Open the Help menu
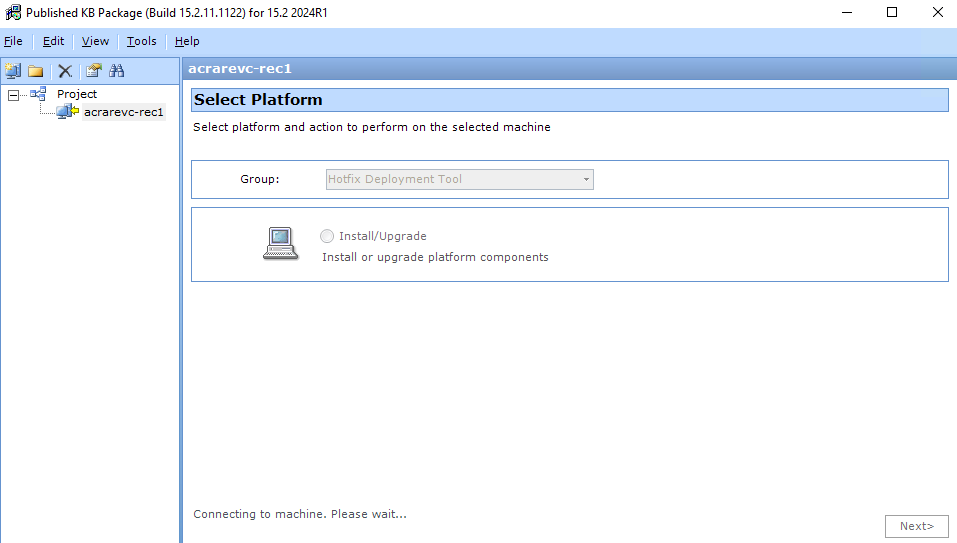 pyautogui.click(x=187, y=41)
